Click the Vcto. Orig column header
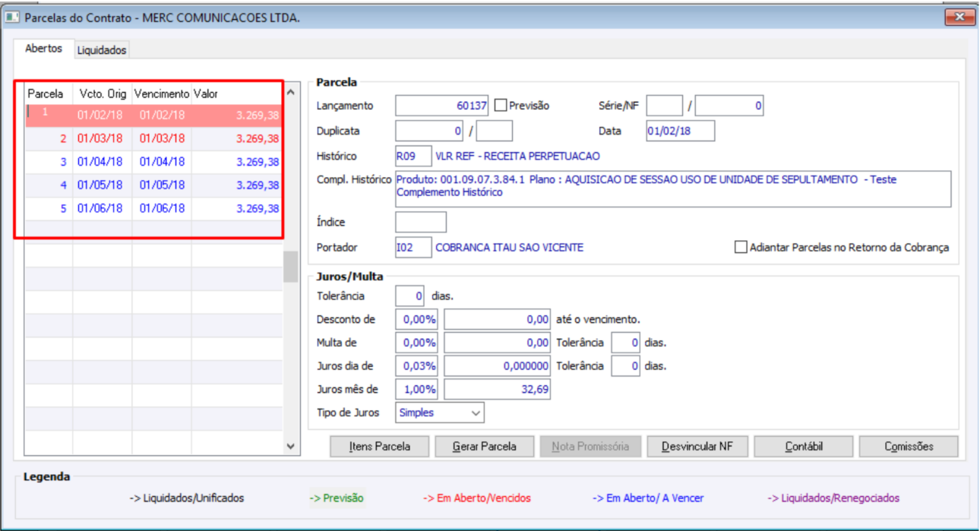The height and width of the screenshot is (531, 980). click(102, 94)
